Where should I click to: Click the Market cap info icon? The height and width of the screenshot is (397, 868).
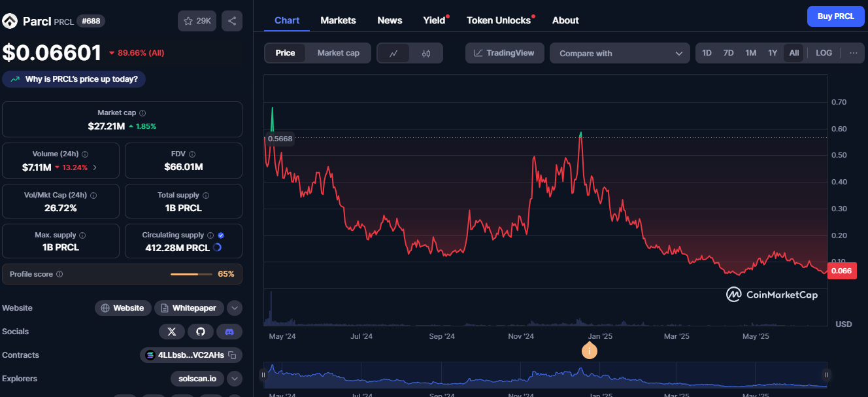pos(142,113)
